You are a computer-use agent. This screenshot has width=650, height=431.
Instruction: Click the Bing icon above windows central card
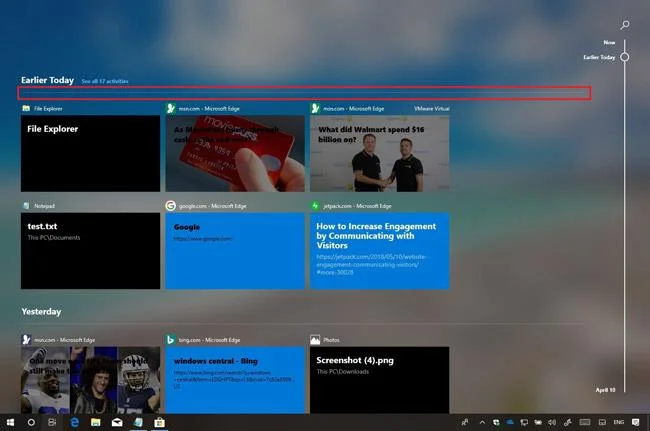pos(170,340)
